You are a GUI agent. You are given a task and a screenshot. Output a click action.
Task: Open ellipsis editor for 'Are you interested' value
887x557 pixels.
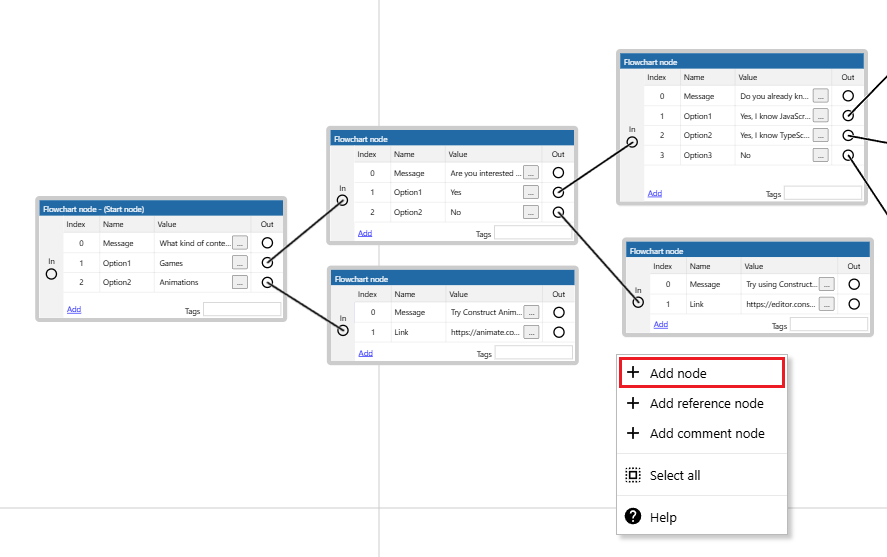point(531,173)
